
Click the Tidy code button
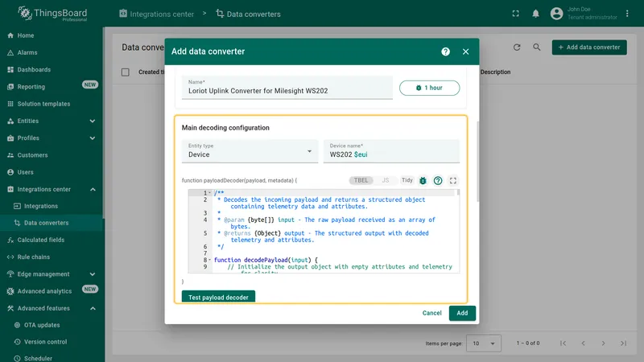point(407,180)
